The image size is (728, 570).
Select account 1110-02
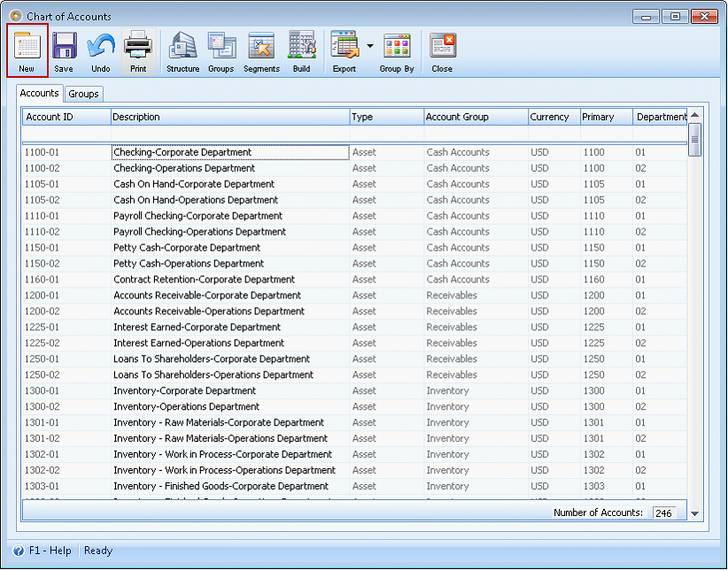pos(43,232)
